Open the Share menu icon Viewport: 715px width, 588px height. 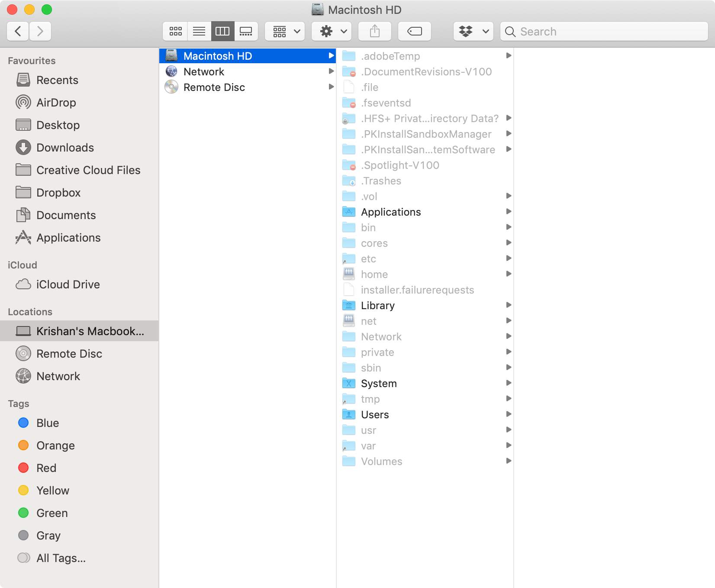point(375,31)
